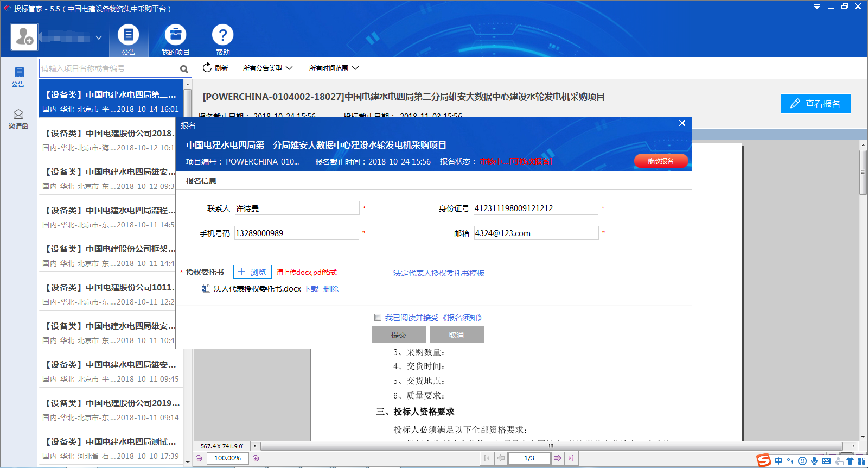The height and width of the screenshot is (468, 868).
Task: Click the 刷新 refresh button
Action: click(x=215, y=68)
